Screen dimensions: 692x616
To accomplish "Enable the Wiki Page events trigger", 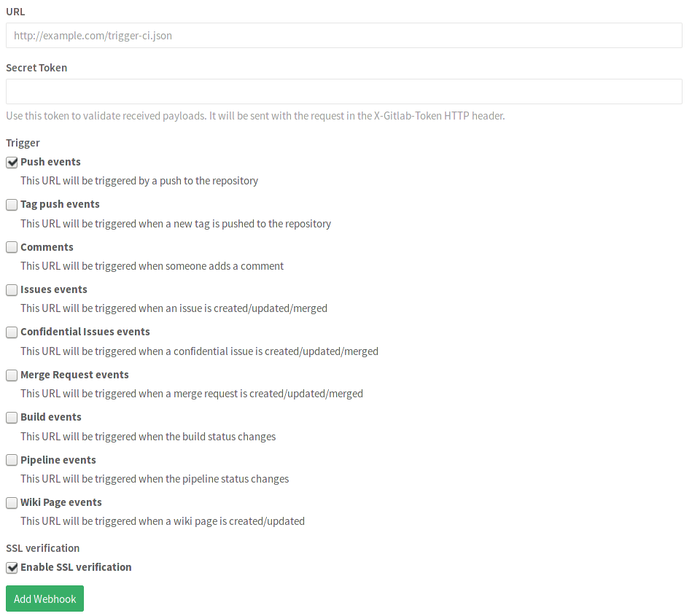I will [x=11, y=502].
